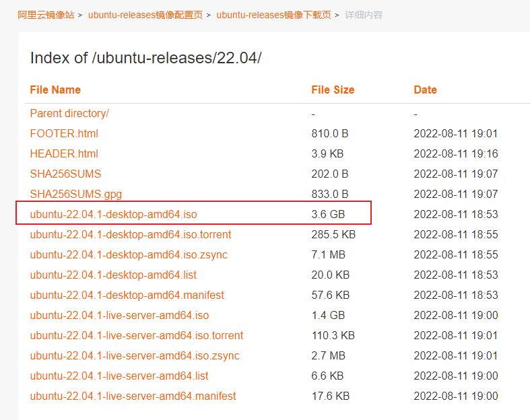Select the 17.6 KB size value
The image size is (530, 420).
(330, 396)
